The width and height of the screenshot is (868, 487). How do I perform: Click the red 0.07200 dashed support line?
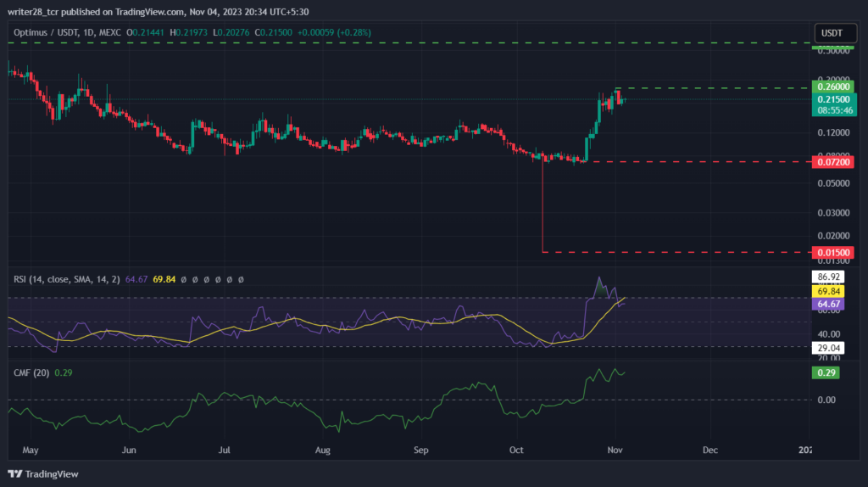tap(698, 162)
